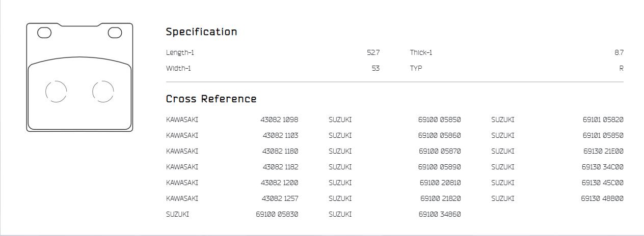The height and width of the screenshot is (236, 644).
Task: Select the TYP value R
Action: 621,68
